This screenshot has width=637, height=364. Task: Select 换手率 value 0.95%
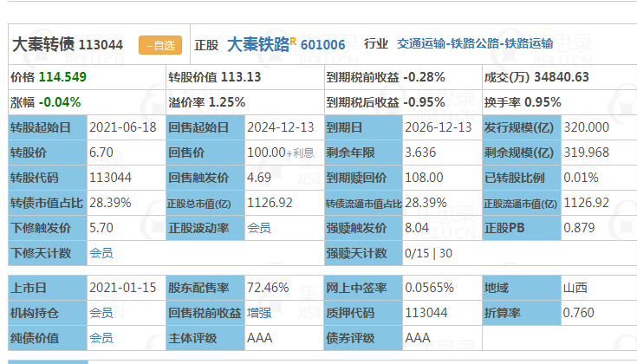(543, 102)
